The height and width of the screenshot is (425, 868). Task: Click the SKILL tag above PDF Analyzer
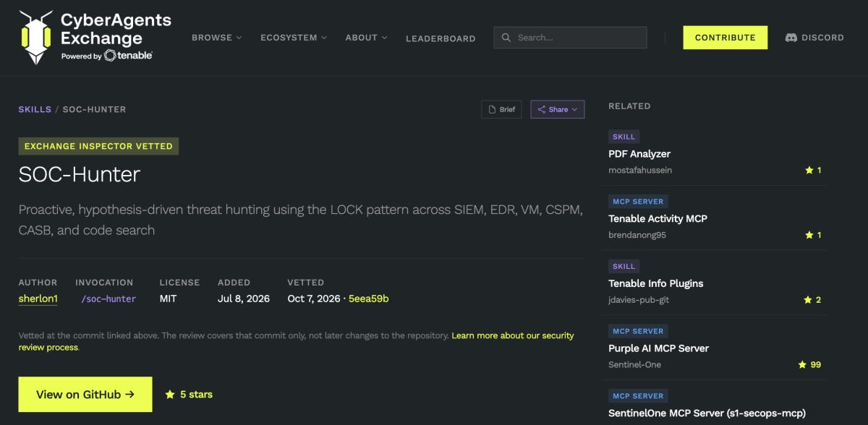(x=624, y=137)
